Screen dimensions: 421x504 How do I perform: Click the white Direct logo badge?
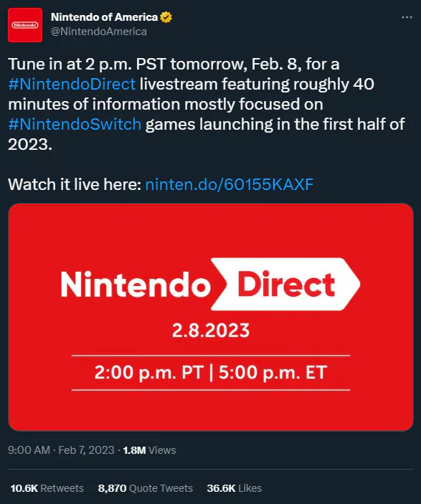[x=285, y=284]
